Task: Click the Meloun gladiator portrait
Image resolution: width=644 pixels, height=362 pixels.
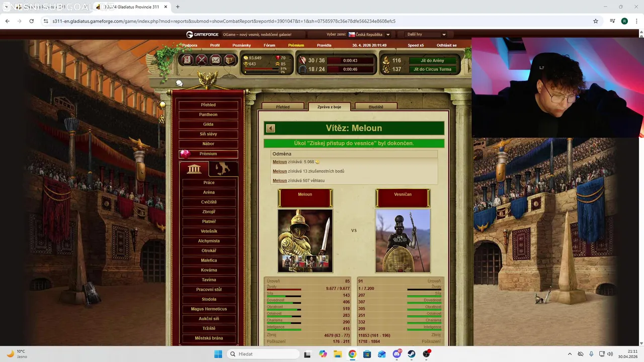Action: click(305, 241)
